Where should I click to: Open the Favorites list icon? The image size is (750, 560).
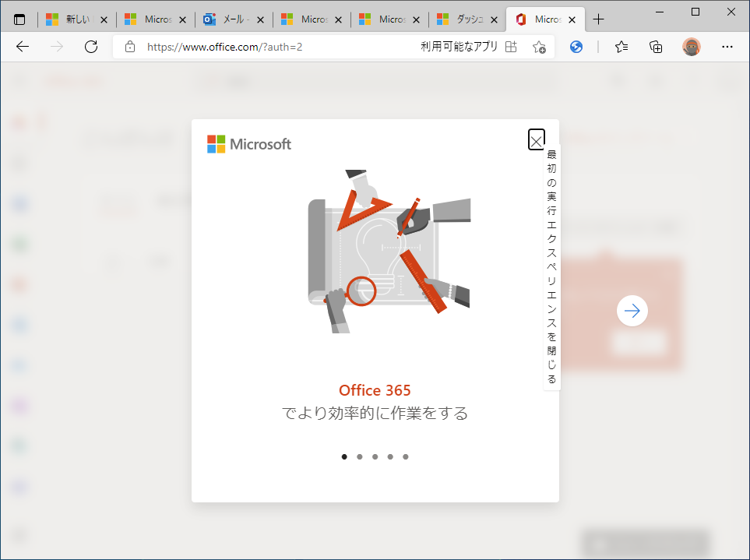click(621, 47)
